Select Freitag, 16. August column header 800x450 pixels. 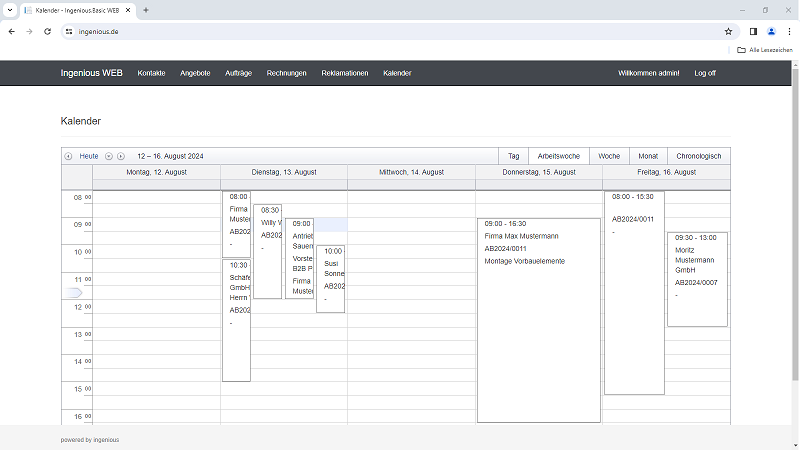[x=666, y=172]
